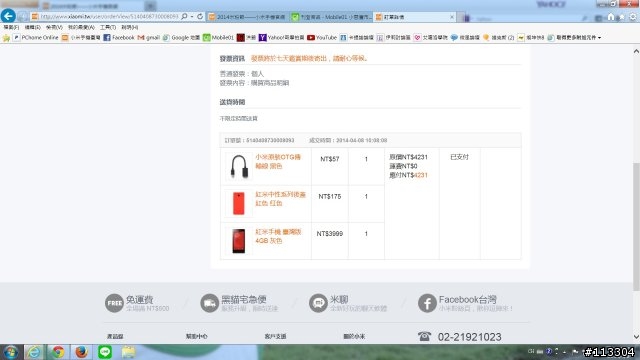Viewport: 640px width, 360px height.
Task: Open the Xiaomi phone bookmark in the favorites bar
Action: pyautogui.click(x=81, y=38)
